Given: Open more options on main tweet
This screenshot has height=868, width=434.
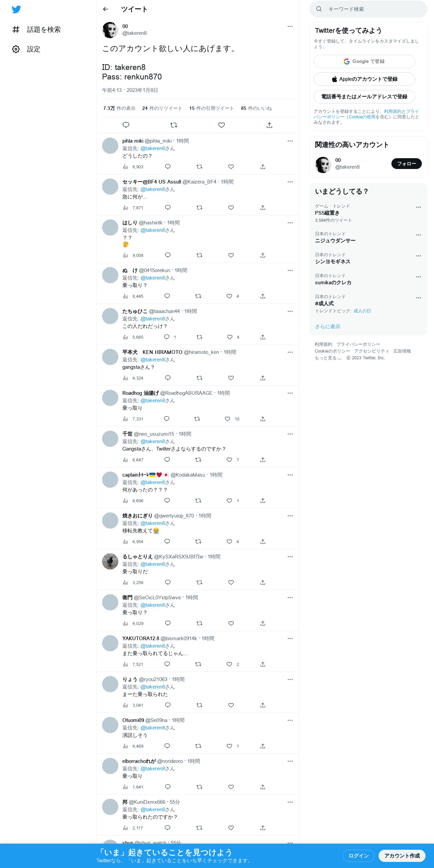Looking at the screenshot, I should click(x=290, y=26).
